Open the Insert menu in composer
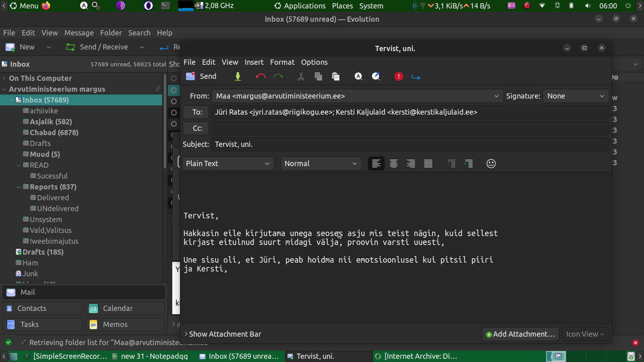The width and height of the screenshot is (644, 362). point(254,62)
